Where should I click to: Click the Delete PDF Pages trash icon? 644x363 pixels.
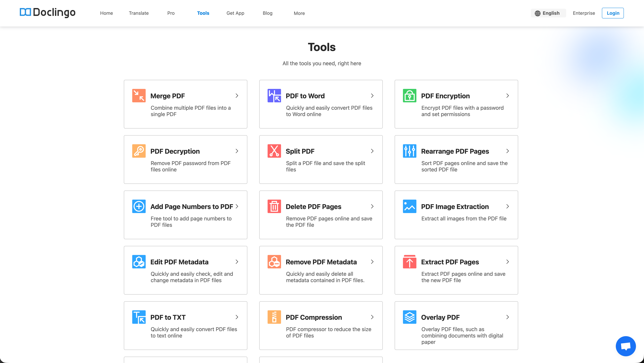pos(274,206)
